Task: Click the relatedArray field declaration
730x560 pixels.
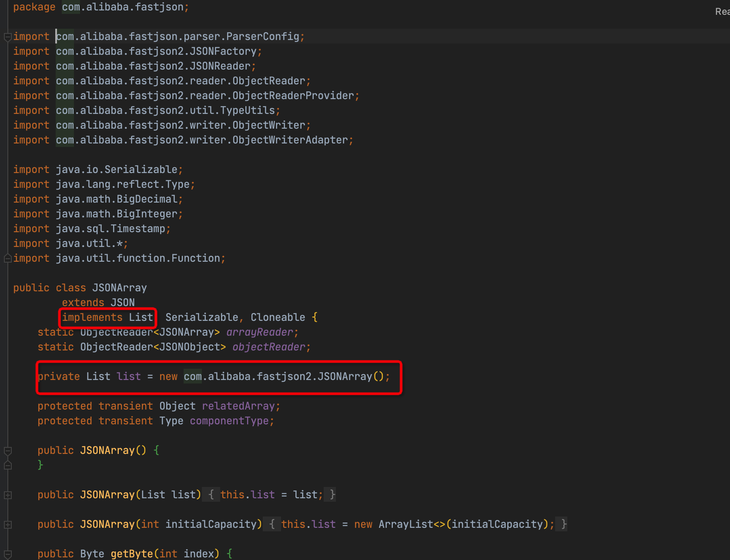Action: pyautogui.click(x=239, y=406)
